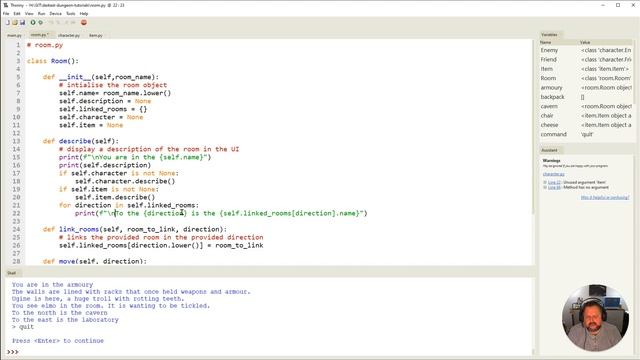640x360 pixels.
Task: Switch to the item.py editor tab
Action: [x=96, y=36]
